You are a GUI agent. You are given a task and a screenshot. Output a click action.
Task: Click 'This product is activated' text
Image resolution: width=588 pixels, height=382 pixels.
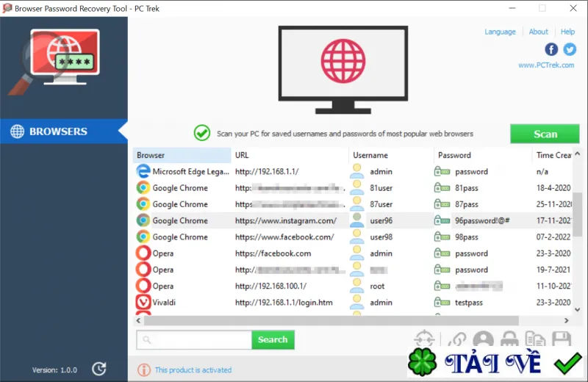193,370
